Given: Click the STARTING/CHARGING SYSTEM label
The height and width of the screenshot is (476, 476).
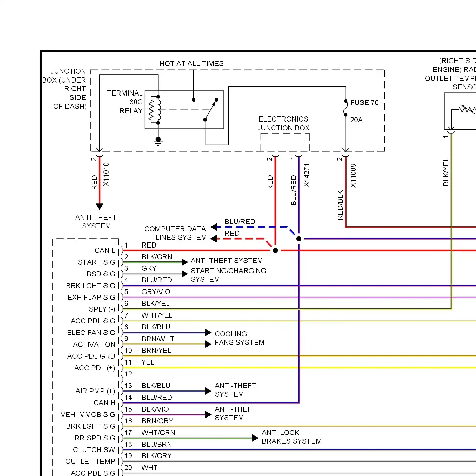Looking at the screenshot, I should 228,275.
